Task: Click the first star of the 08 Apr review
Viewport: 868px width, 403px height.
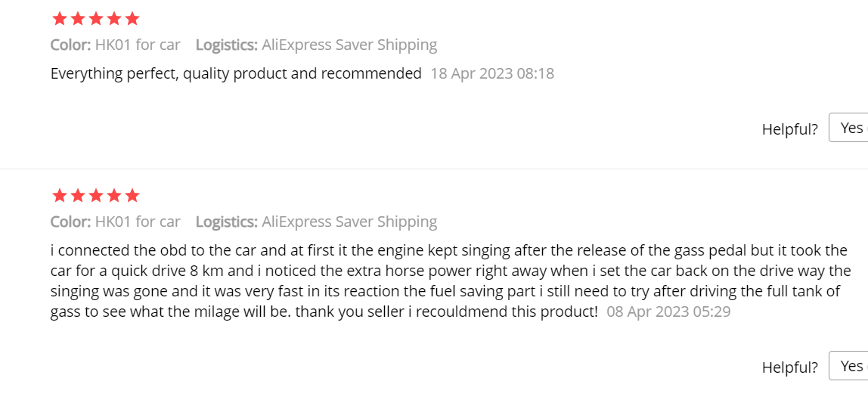Action: (x=59, y=196)
